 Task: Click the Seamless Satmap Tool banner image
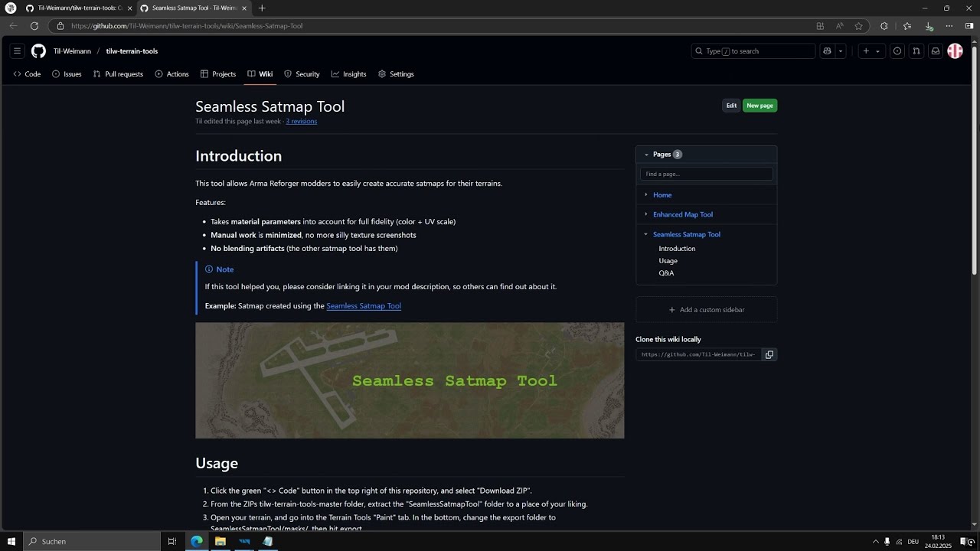[410, 380]
